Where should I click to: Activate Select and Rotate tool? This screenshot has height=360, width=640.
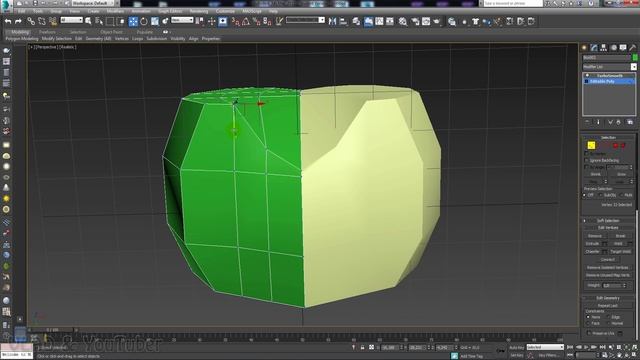(x=144, y=21)
